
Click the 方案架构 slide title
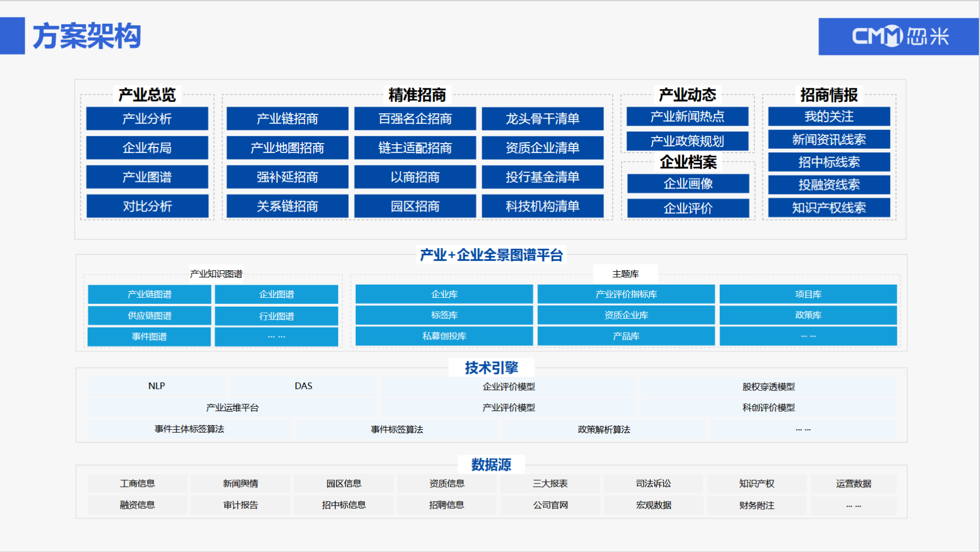[87, 36]
